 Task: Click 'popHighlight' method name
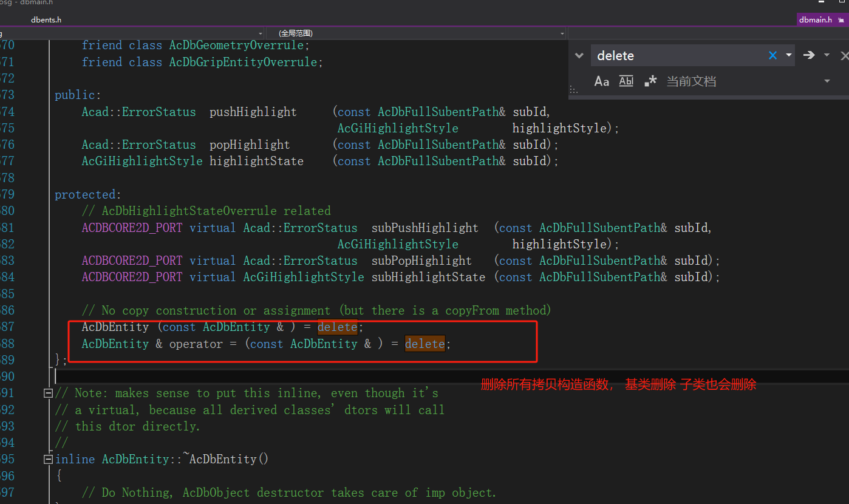click(x=250, y=145)
